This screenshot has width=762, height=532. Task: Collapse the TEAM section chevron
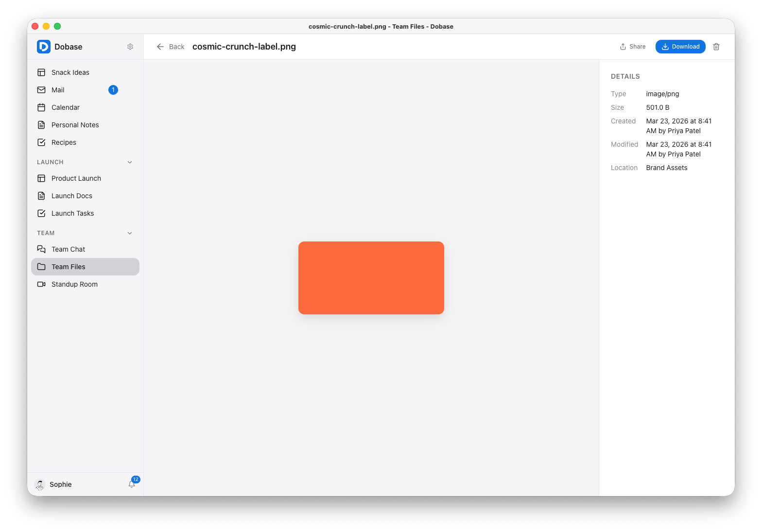pos(130,233)
